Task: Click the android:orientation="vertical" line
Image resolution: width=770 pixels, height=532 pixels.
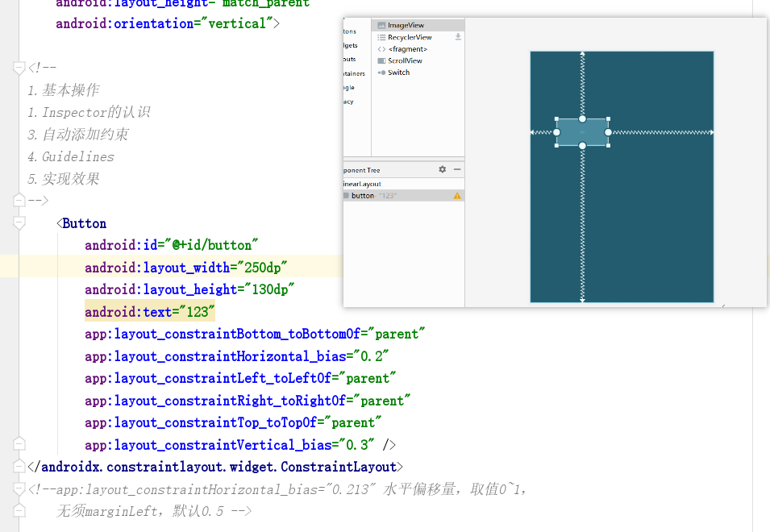Action: (168, 23)
